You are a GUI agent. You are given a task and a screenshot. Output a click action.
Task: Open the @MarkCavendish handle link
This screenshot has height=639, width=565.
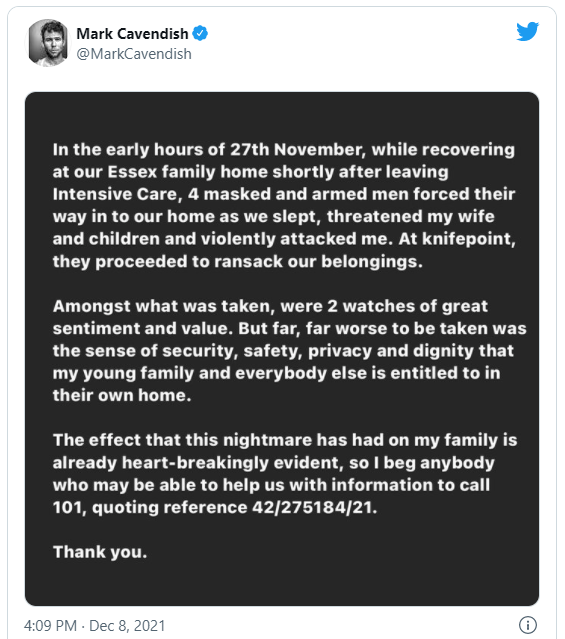pos(134,54)
